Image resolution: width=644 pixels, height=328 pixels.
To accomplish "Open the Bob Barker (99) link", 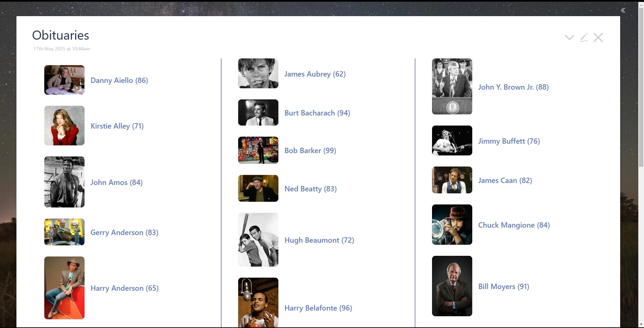I will tap(310, 150).
